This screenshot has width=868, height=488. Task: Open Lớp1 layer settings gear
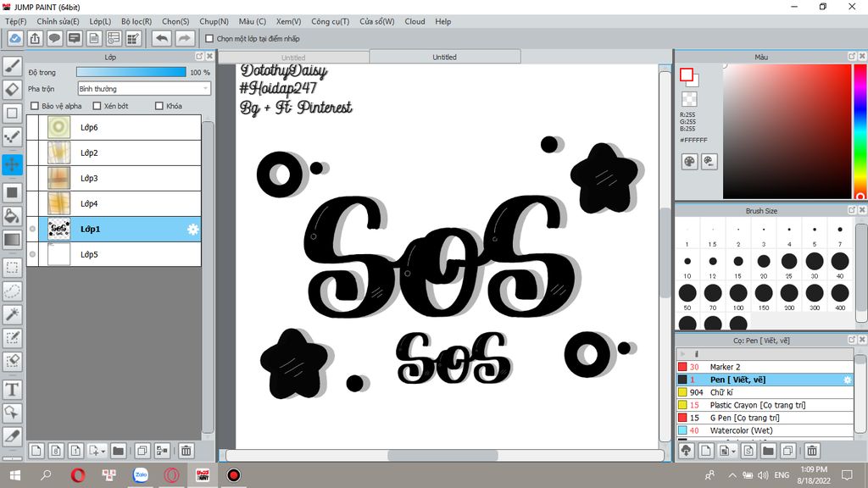(192, 229)
